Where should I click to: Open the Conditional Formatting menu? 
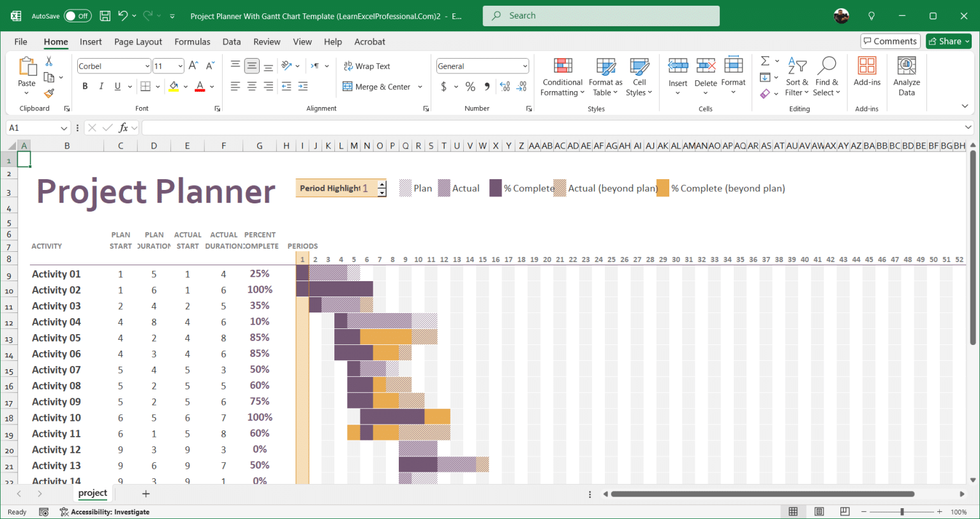[x=561, y=77]
